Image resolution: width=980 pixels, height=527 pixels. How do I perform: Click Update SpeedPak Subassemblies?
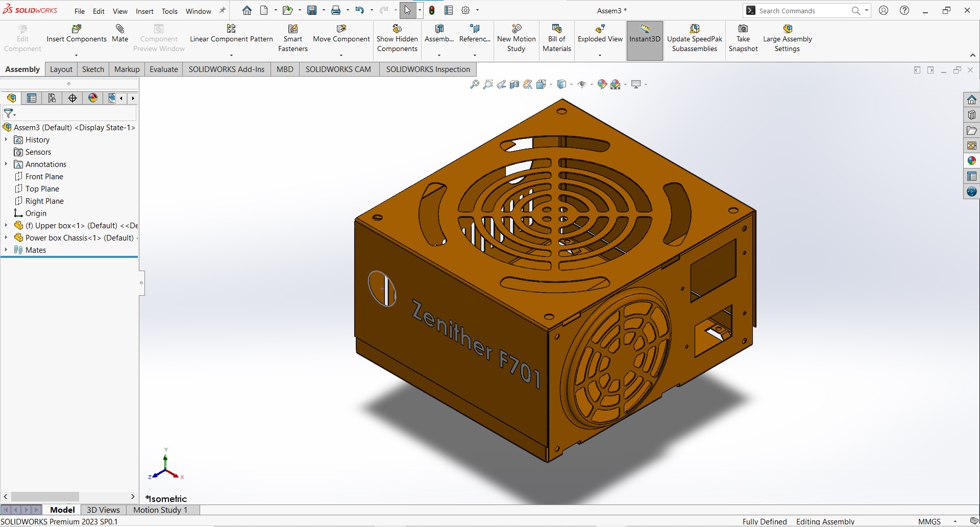694,38
